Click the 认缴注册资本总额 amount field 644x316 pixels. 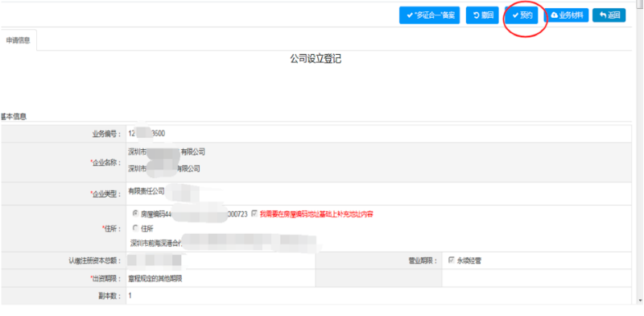tap(221, 260)
